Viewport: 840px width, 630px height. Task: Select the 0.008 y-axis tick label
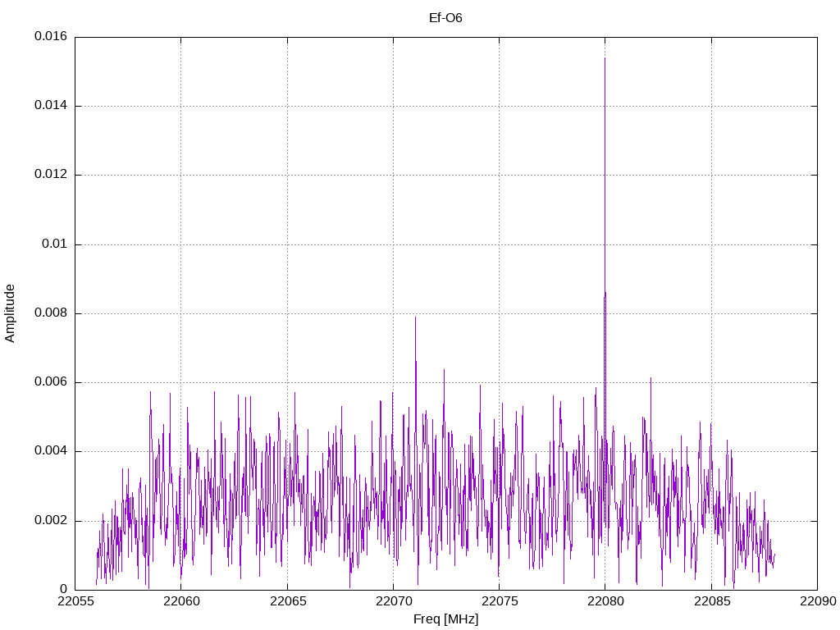click(50, 313)
